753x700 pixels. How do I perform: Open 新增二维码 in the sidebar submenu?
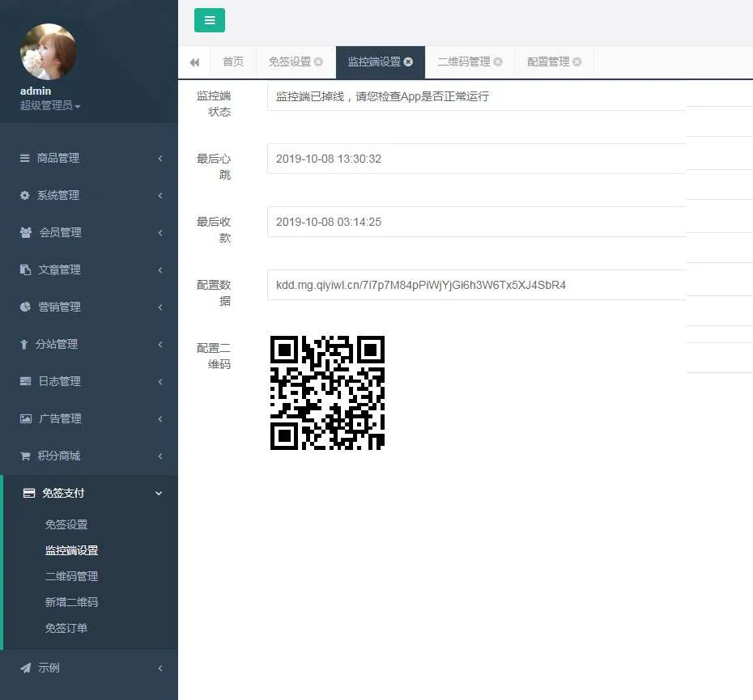point(71,602)
